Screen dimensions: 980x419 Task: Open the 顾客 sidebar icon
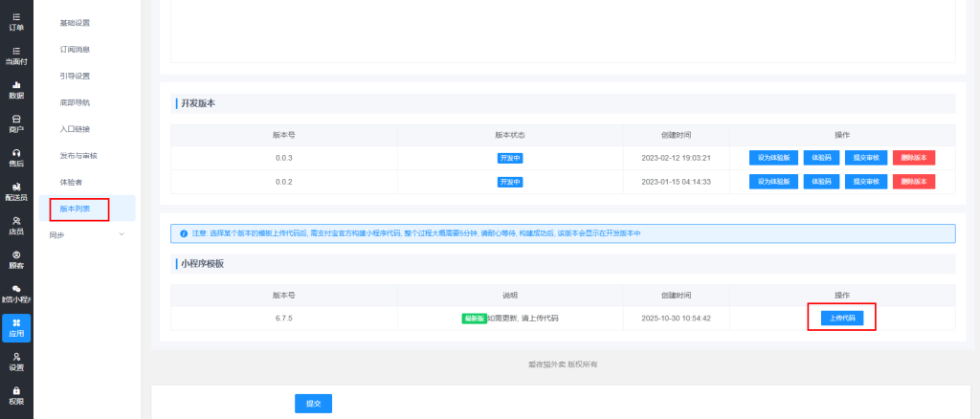16,259
